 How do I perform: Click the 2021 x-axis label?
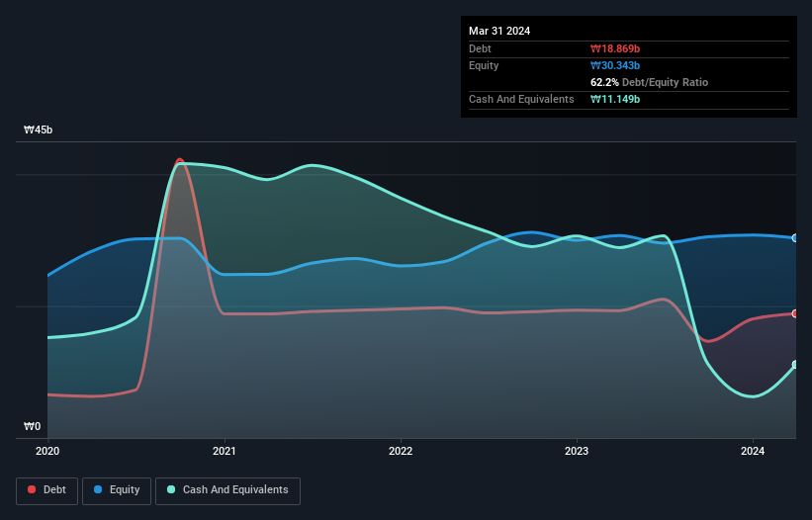[225, 451]
